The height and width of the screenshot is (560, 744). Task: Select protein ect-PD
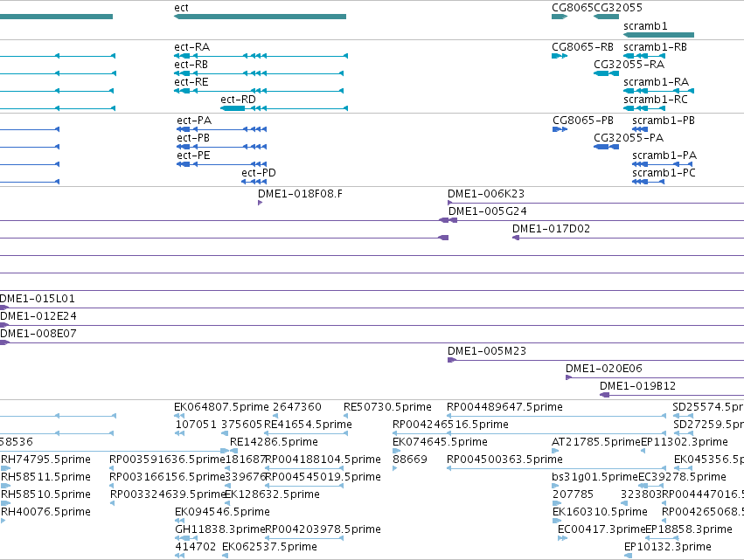tap(254, 182)
